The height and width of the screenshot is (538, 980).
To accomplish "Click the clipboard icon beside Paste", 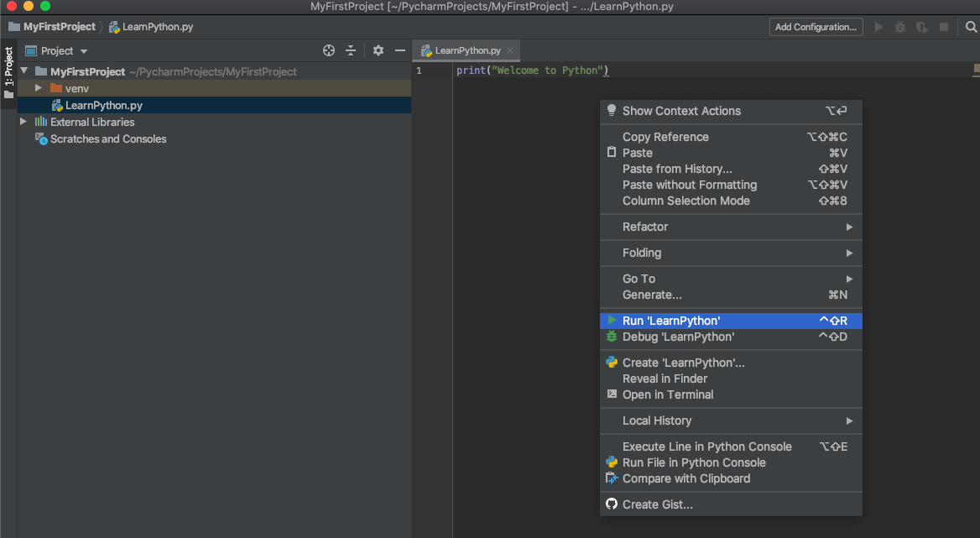I will 612,153.
